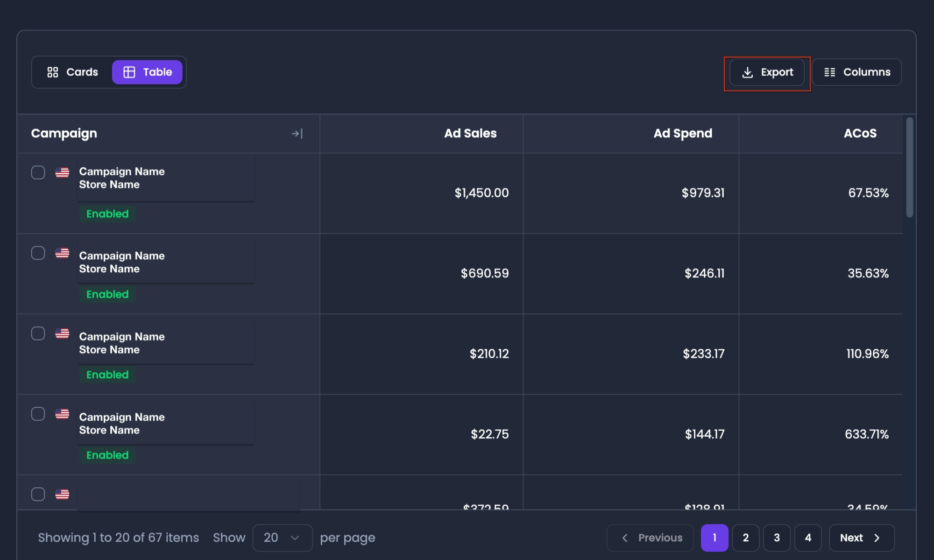Click Enabled badge in the $144.17 spend row
This screenshot has height=560, width=934.
click(107, 455)
